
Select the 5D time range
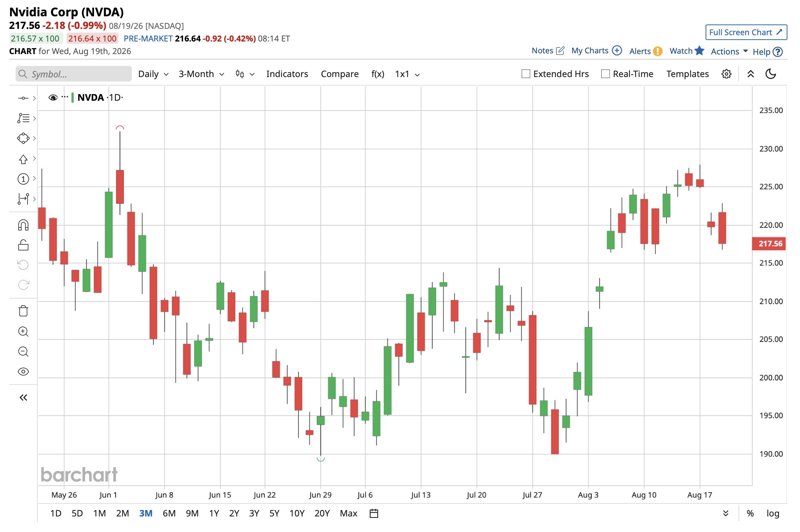pyautogui.click(x=77, y=513)
